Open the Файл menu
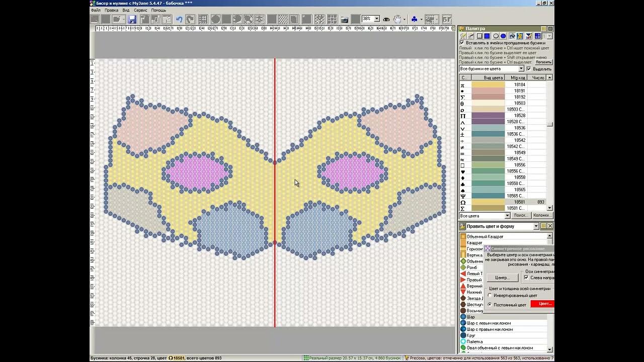 click(x=95, y=10)
